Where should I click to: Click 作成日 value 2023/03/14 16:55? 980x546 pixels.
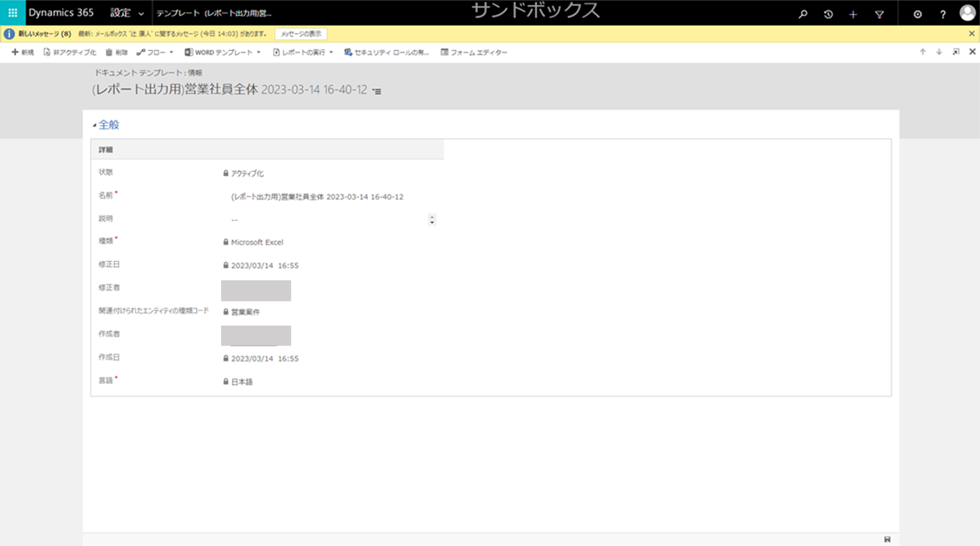(265, 359)
